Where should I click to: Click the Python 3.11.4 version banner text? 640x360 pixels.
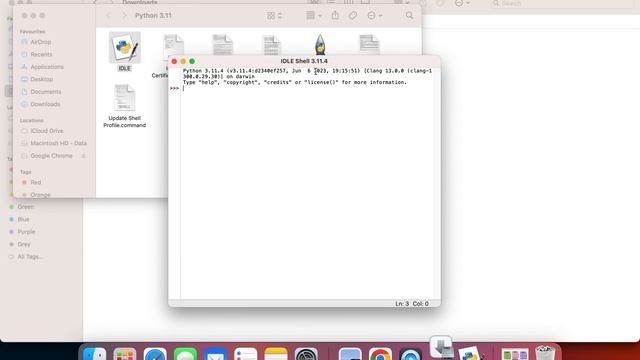point(307,73)
